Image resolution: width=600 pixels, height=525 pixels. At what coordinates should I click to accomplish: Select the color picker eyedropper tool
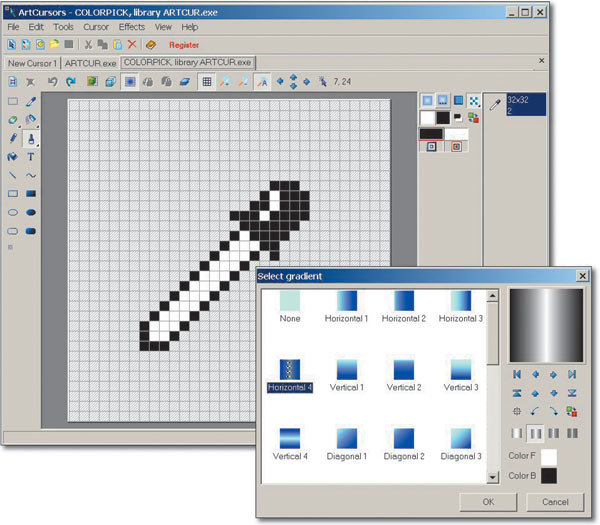[31, 101]
